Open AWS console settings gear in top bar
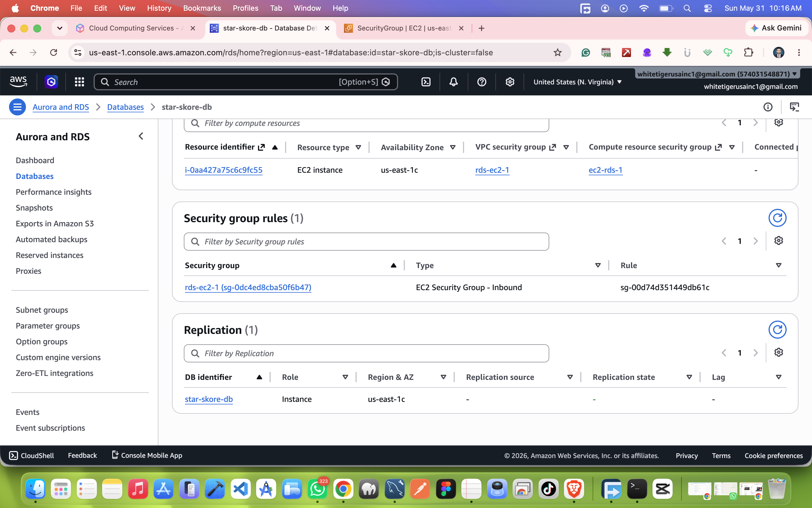The image size is (812, 508). [x=510, y=82]
